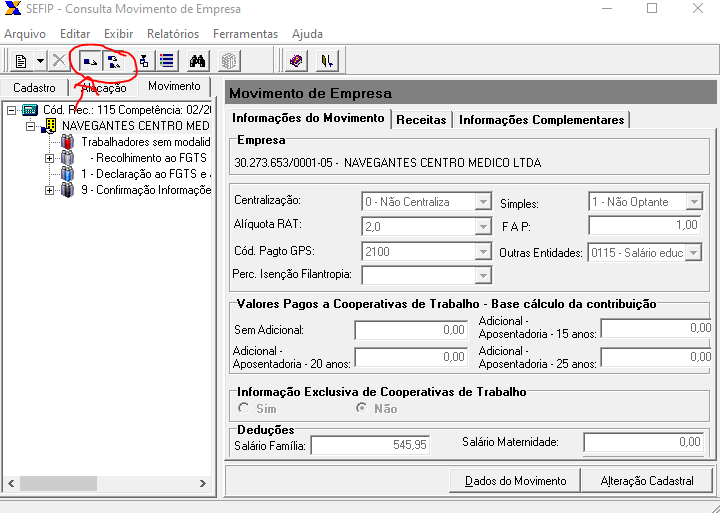This screenshot has width=720, height=513.
Task: Click the SEFIP application icon in title bar
Action: 12,8
